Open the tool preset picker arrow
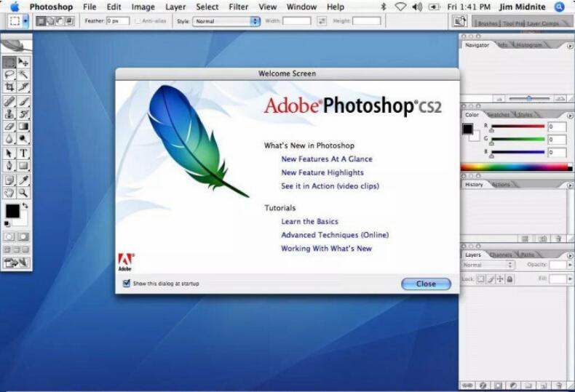 coord(25,21)
